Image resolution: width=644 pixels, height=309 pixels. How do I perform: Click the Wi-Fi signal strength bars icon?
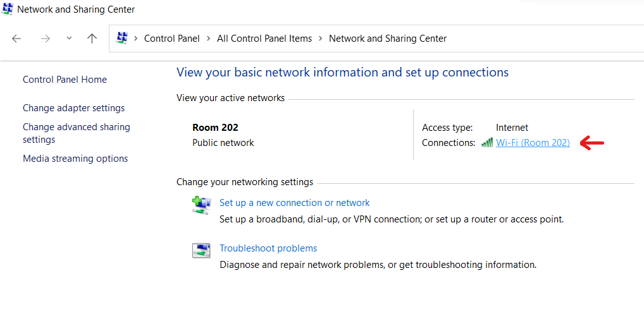(486, 143)
